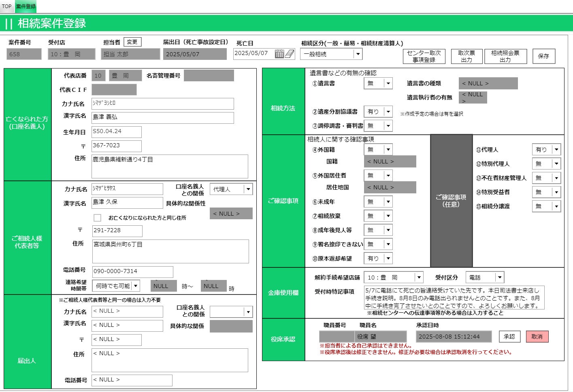The height and width of the screenshot is (392, 573).
Task: Check お亡くなりになられた方と同じ住所 checkbox
Action: coord(97,217)
